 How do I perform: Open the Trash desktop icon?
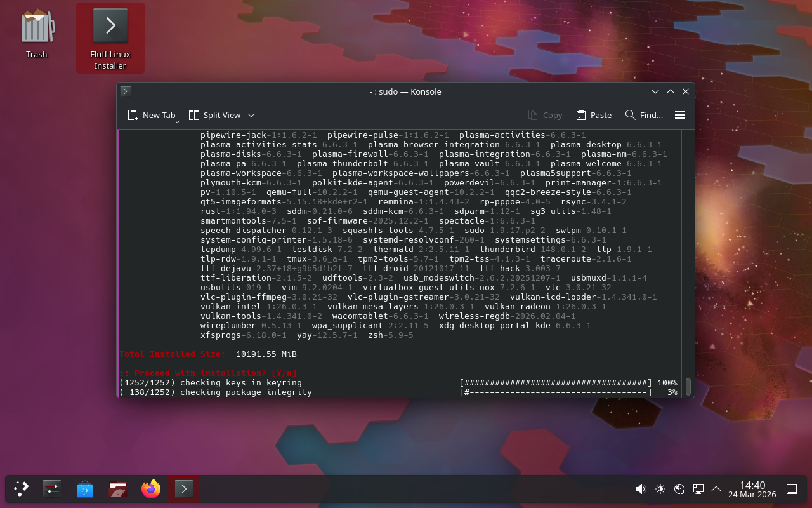coord(37,35)
